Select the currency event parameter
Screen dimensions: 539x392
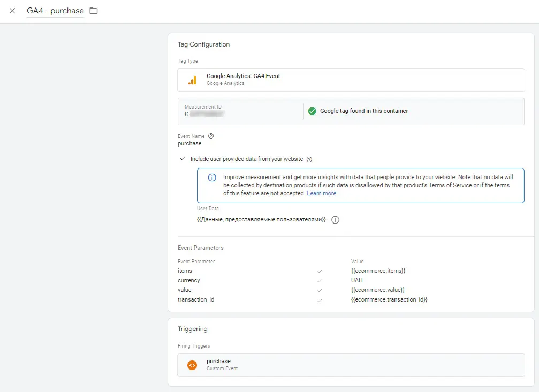[189, 280]
